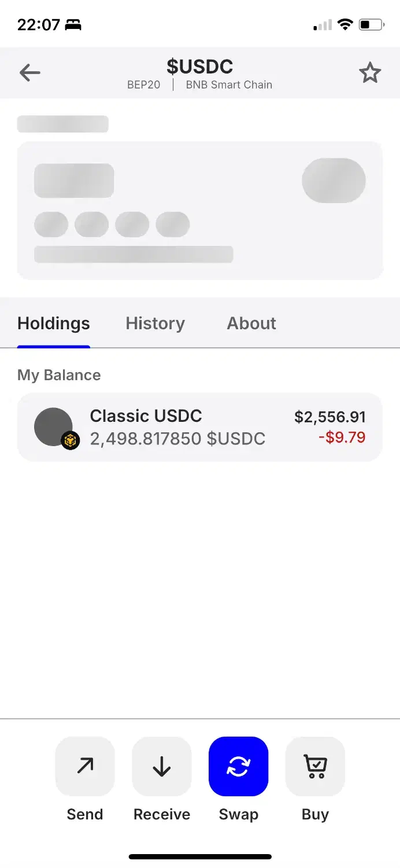This screenshot has height=868, width=400.
Task: Click the BNB chain badge icon
Action: click(x=71, y=441)
